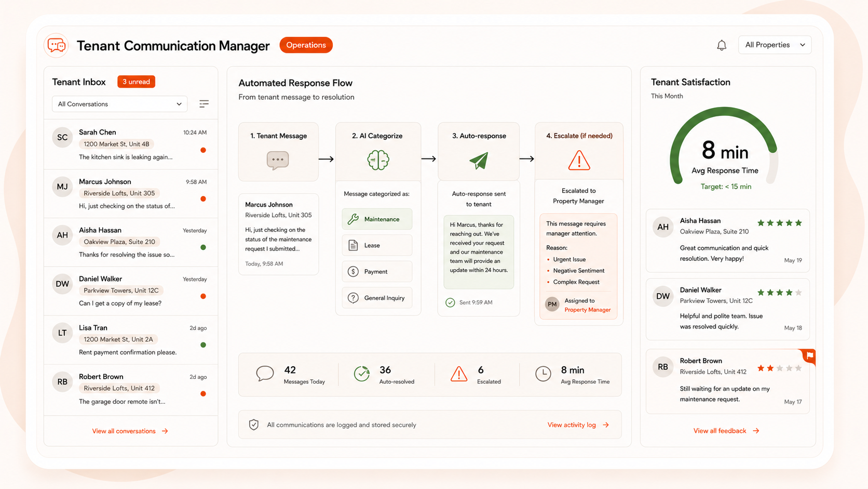868x489 pixels.
Task: Click the DW avatar in Tenant Inbox
Action: (x=62, y=284)
